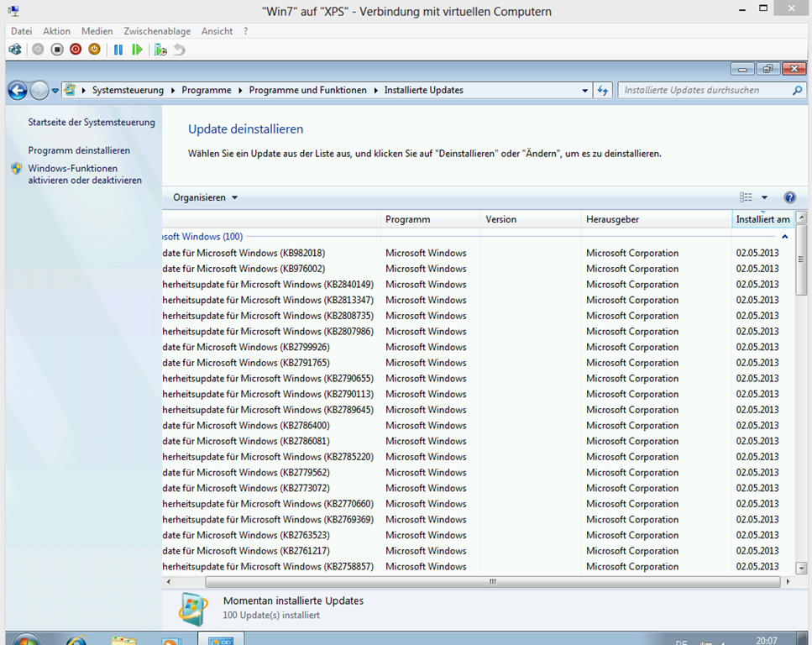Screen dimensions: 812x645
Task: Select update KB2799926 row
Action: coord(478,347)
